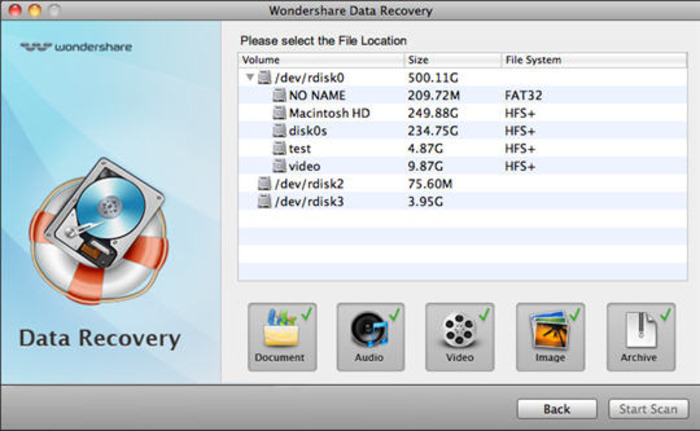The width and height of the screenshot is (700, 431).
Task: Select the disk0s volume
Action: pos(462,131)
